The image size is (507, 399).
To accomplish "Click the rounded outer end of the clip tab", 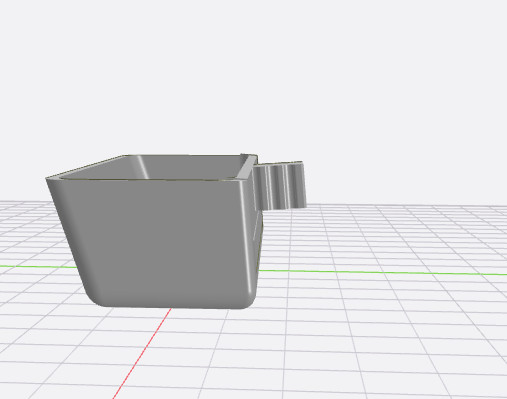I will tap(301, 185).
